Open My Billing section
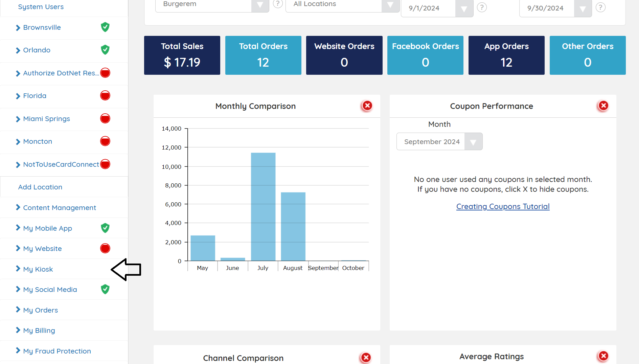The image size is (639, 364). coord(39,331)
